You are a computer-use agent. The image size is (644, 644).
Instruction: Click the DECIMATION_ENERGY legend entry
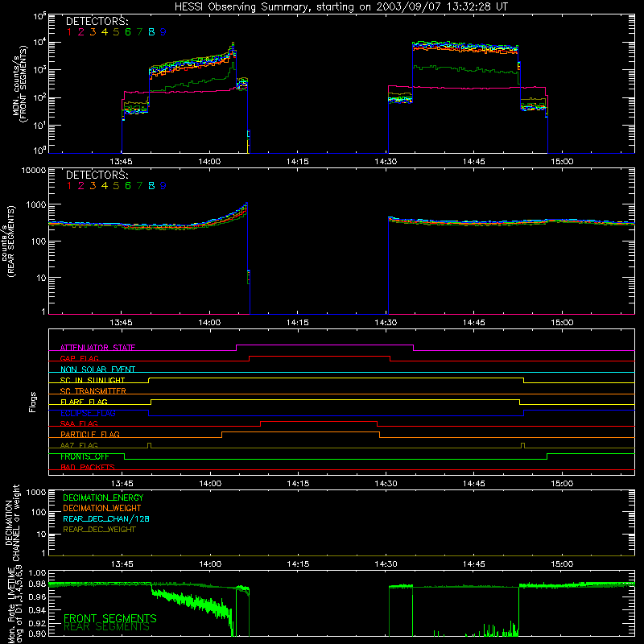click(103, 497)
